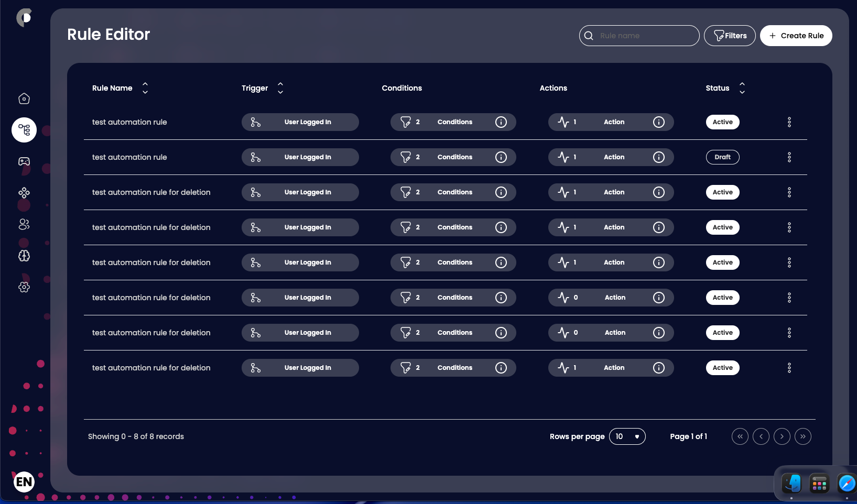Toggle Active status on the first rule
The height and width of the screenshot is (504, 857).
723,122
